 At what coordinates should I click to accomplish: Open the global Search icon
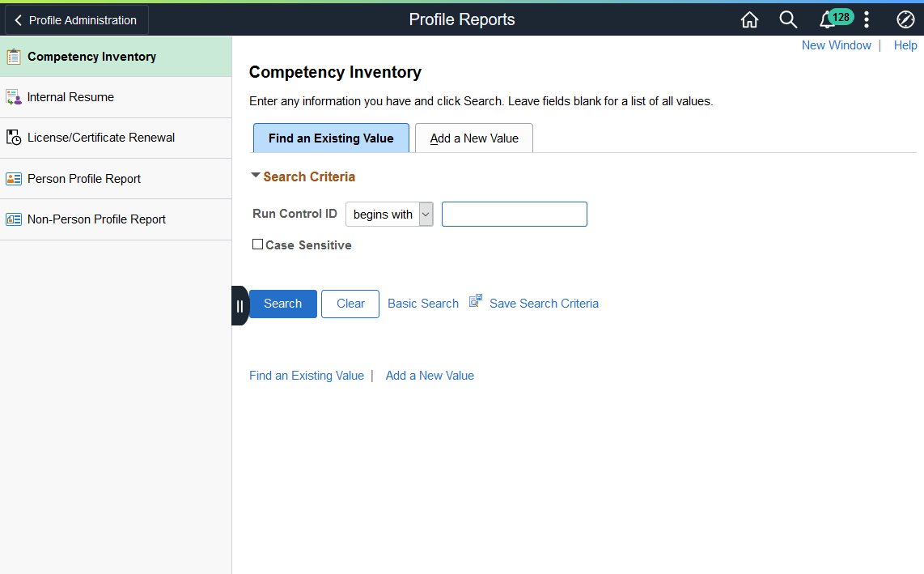pos(788,19)
